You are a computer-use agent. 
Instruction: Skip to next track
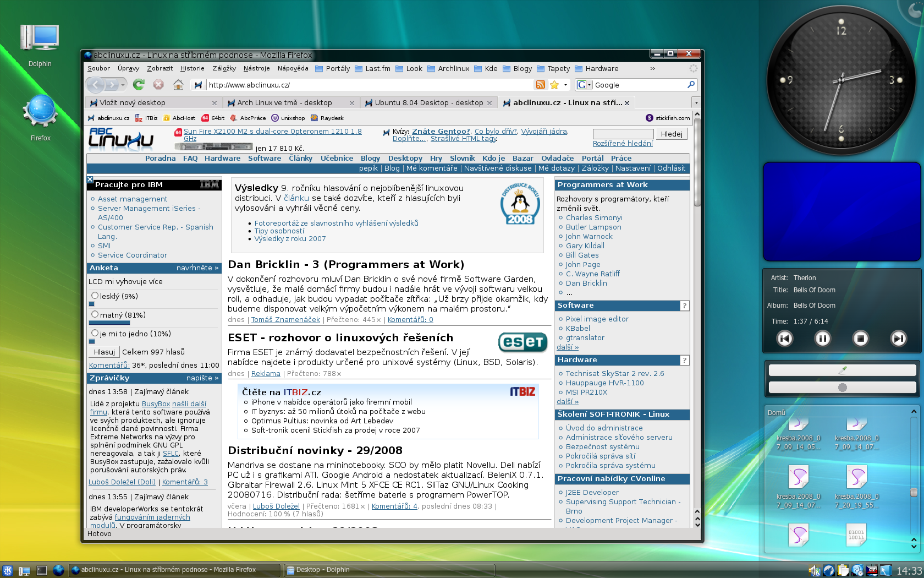[x=898, y=338]
